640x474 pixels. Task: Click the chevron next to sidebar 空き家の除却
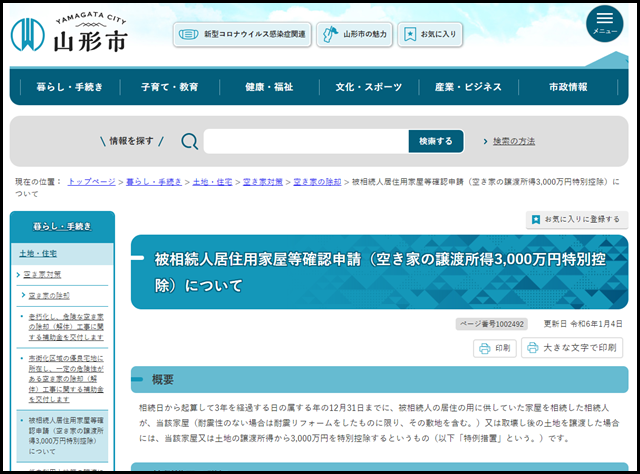pos(23,295)
